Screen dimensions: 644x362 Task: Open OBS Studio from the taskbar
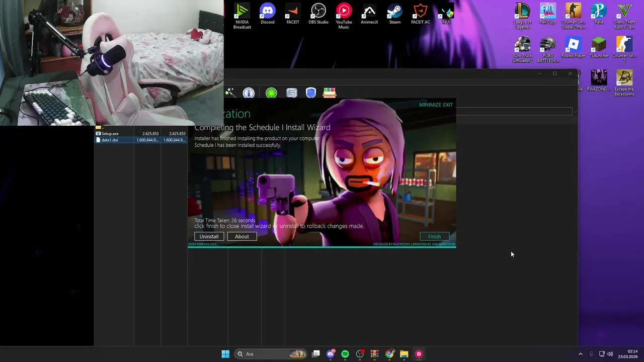[x=360, y=354]
